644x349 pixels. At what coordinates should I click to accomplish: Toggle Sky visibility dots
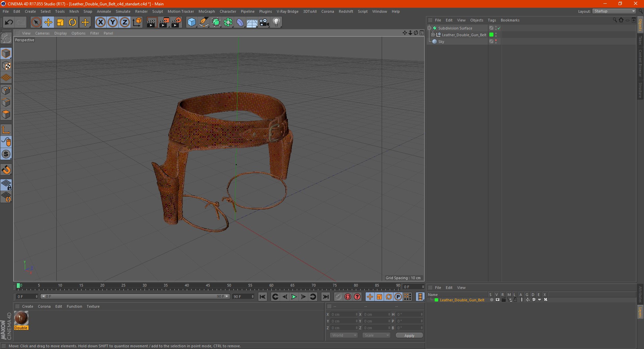(496, 41)
